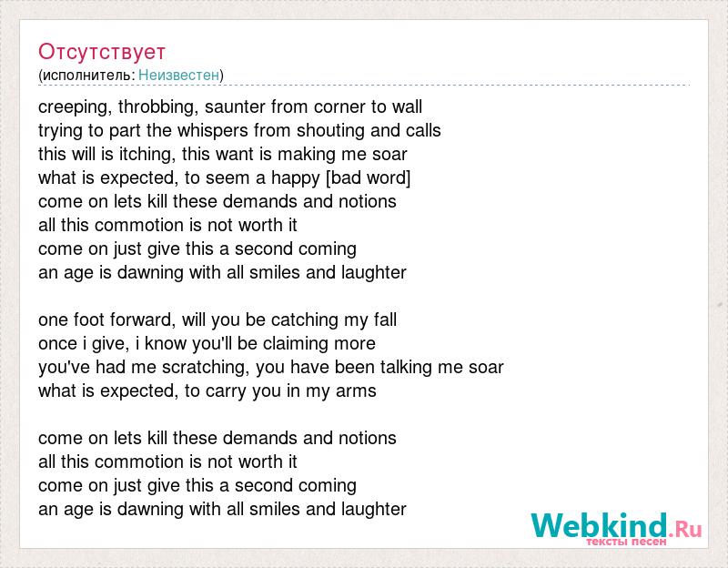The height and width of the screenshot is (568, 728).
Task: Click the line once i give, i know
Action: [x=207, y=344]
